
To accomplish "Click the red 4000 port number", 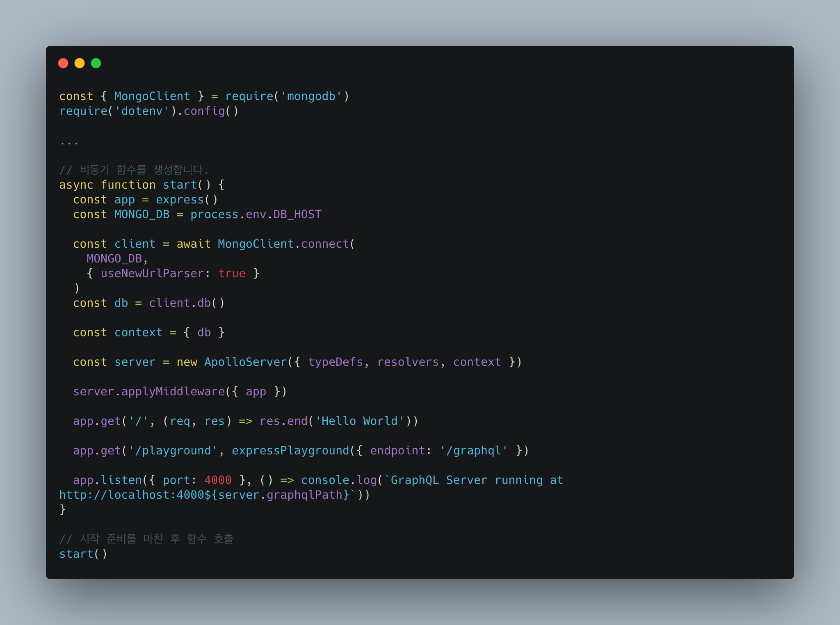I will tap(218, 480).
